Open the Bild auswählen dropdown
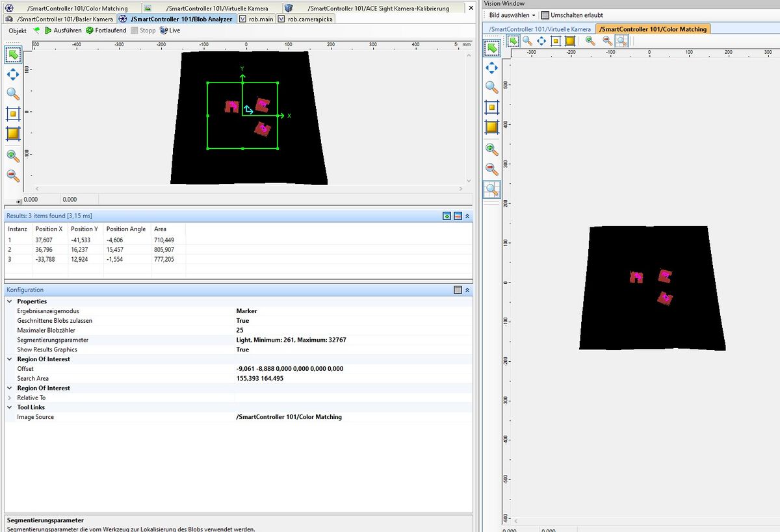The image size is (780, 532). coord(512,15)
